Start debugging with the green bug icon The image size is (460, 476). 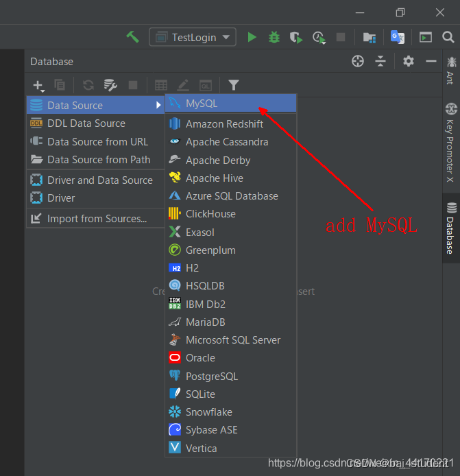[274, 37]
